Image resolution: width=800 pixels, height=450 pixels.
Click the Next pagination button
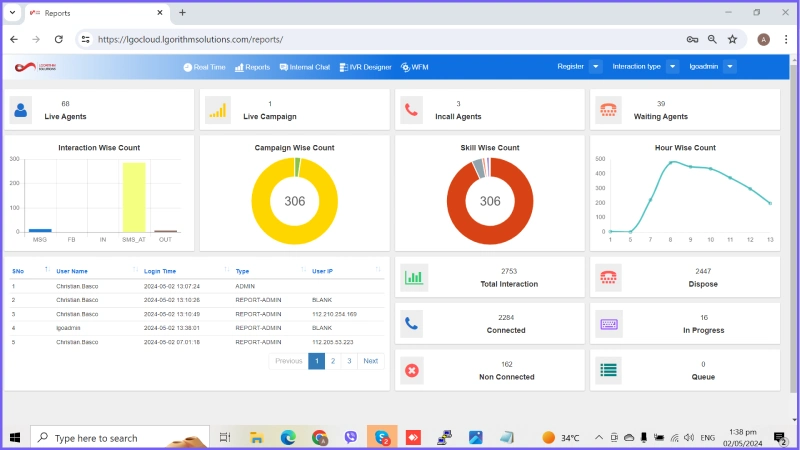[x=370, y=361]
